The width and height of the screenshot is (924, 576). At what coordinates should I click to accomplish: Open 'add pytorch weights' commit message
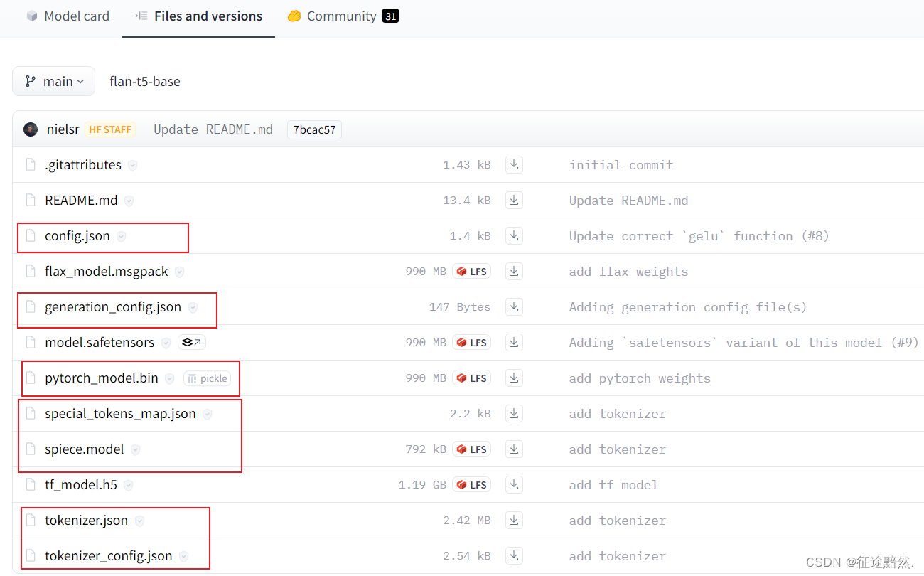(640, 378)
